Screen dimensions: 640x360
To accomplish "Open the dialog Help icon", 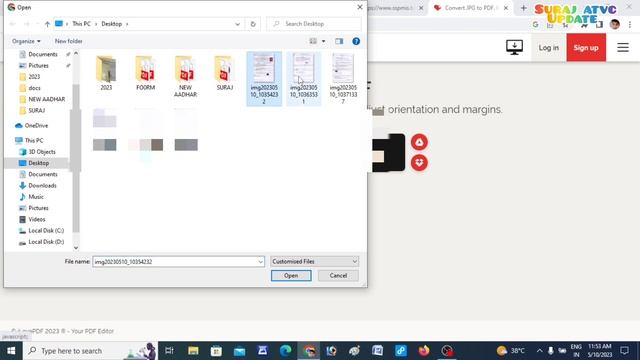I will [356, 41].
